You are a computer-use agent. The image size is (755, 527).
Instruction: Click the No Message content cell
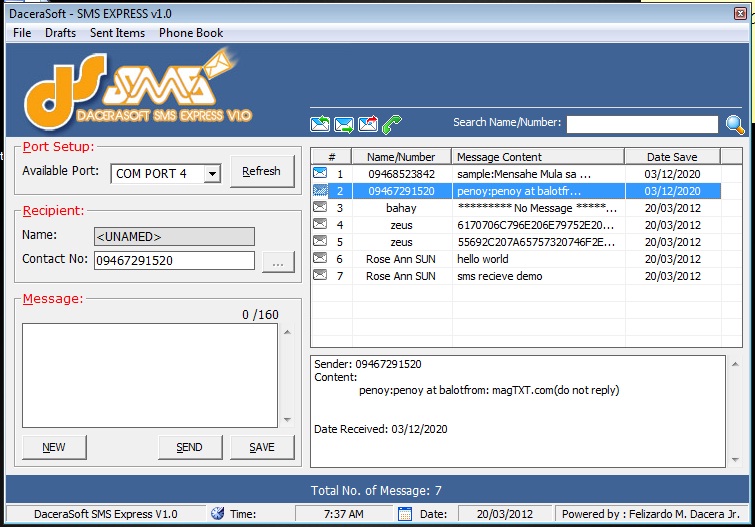[538, 208]
